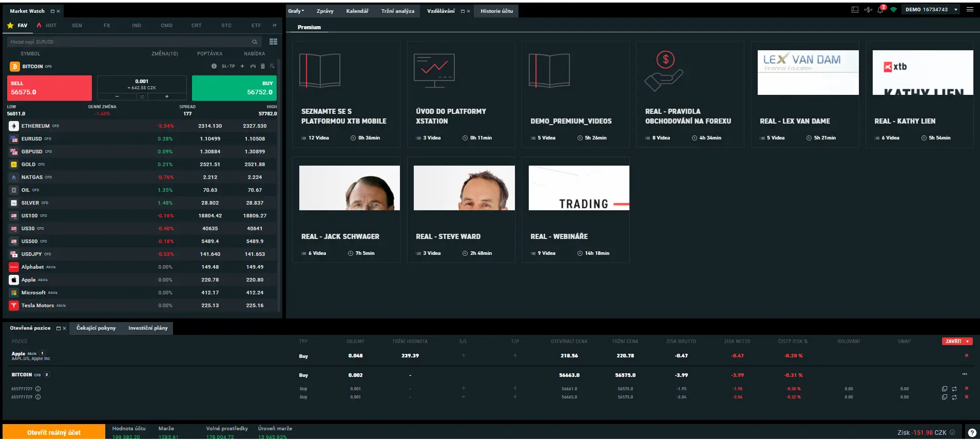Viewport: 980px width, 441px height.
Task: Switch Market Watch to grid view
Action: coord(273,42)
